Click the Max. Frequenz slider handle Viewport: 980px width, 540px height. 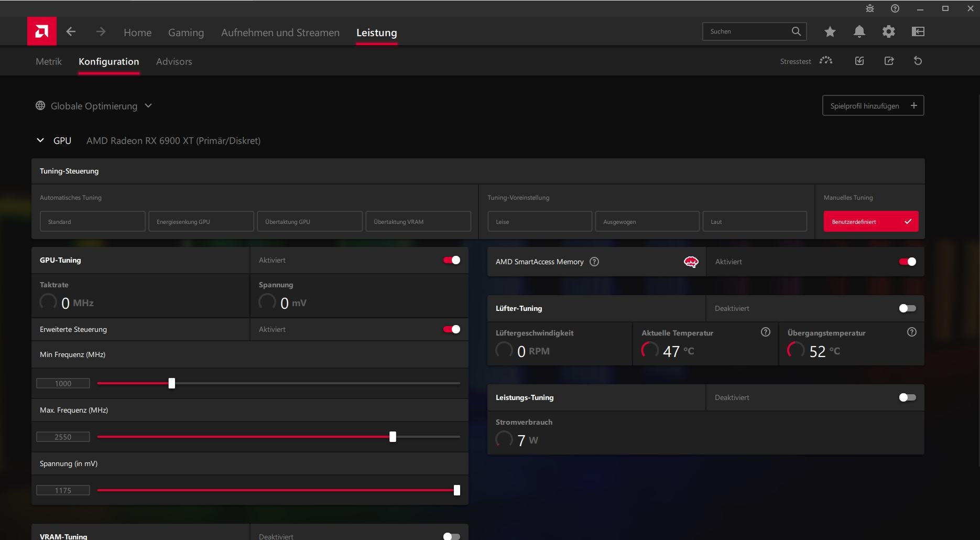click(x=393, y=437)
